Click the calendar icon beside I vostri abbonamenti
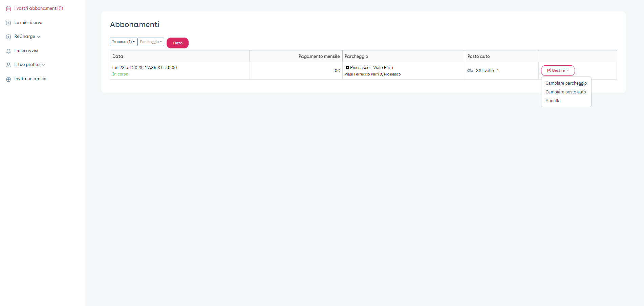The height and width of the screenshot is (306, 644). [x=8, y=9]
